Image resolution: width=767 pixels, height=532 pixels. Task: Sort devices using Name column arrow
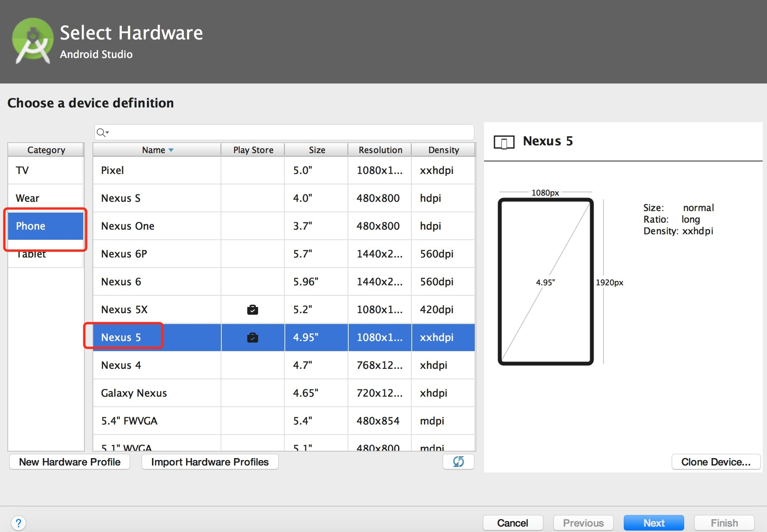(171, 150)
